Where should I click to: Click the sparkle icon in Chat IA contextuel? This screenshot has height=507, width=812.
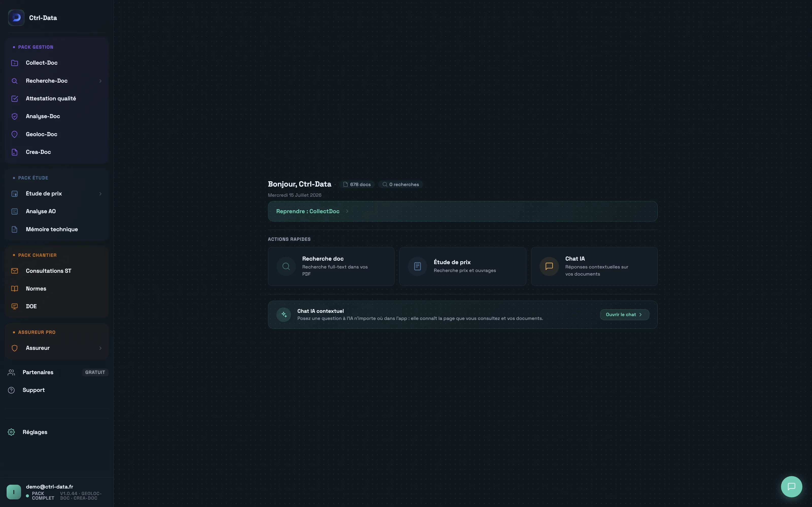283,315
